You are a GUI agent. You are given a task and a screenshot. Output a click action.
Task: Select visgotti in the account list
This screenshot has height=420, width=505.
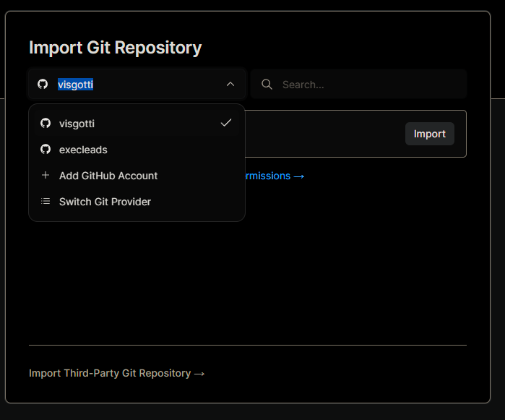click(137, 123)
